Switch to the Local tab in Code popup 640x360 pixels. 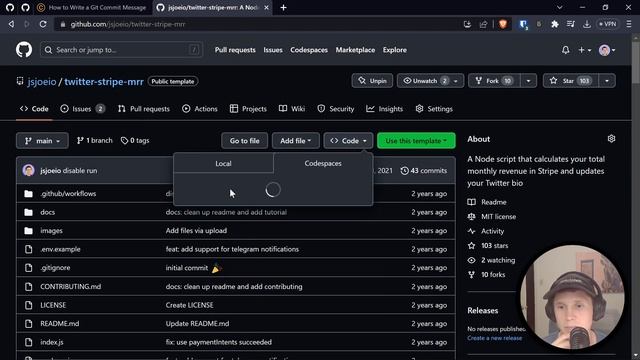(x=223, y=163)
